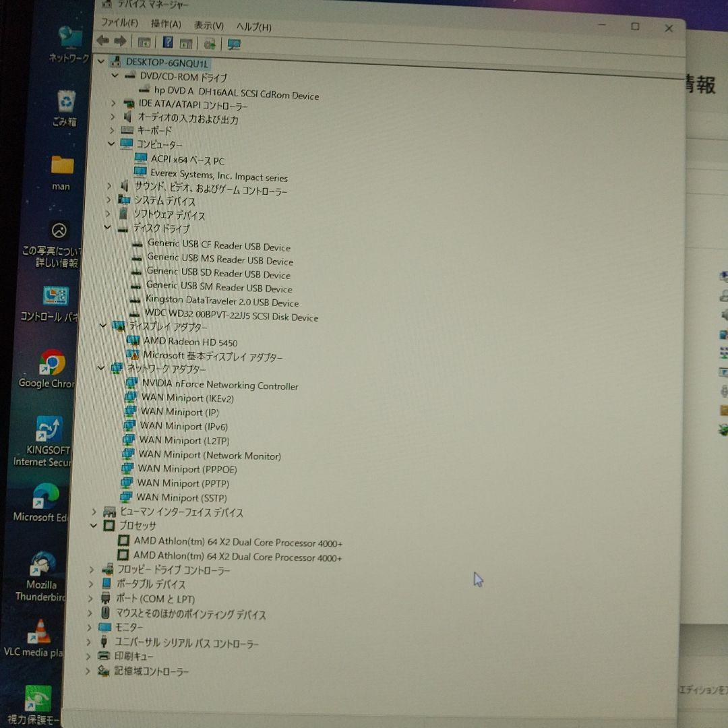This screenshot has height=728, width=728.
Task: Open the ヘルプ(H) menu
Action: 254,27
